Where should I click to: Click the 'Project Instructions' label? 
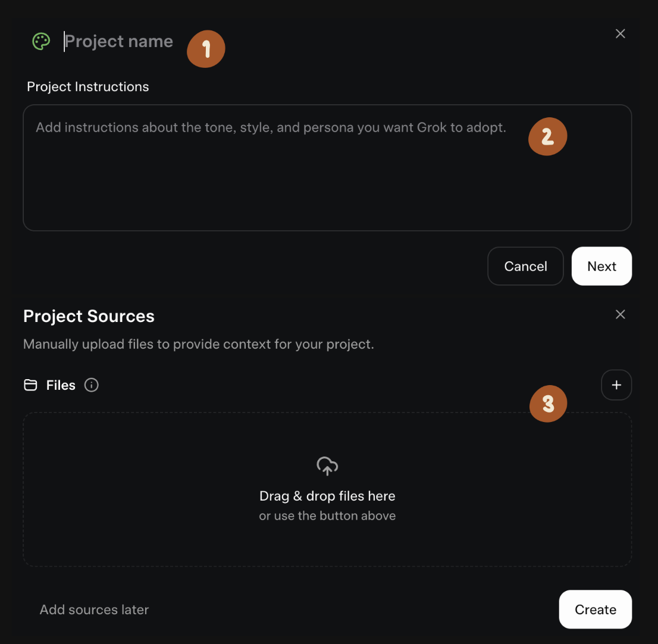pos(88,87)
